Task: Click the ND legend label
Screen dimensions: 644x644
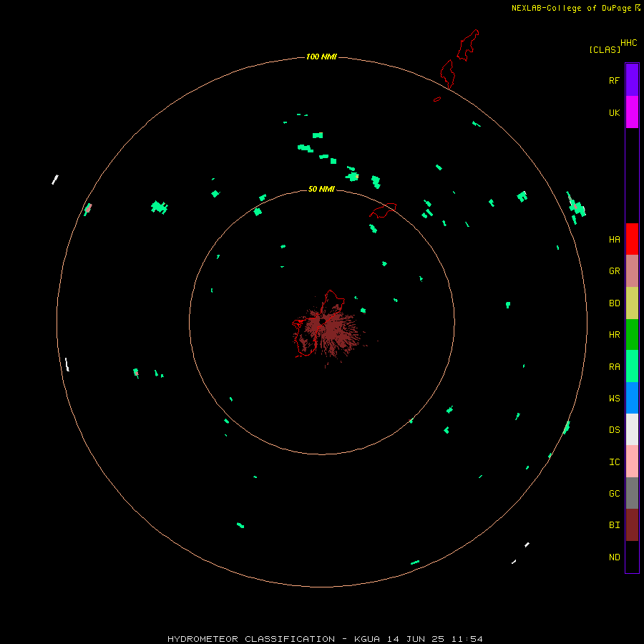Action: point(614,557)
